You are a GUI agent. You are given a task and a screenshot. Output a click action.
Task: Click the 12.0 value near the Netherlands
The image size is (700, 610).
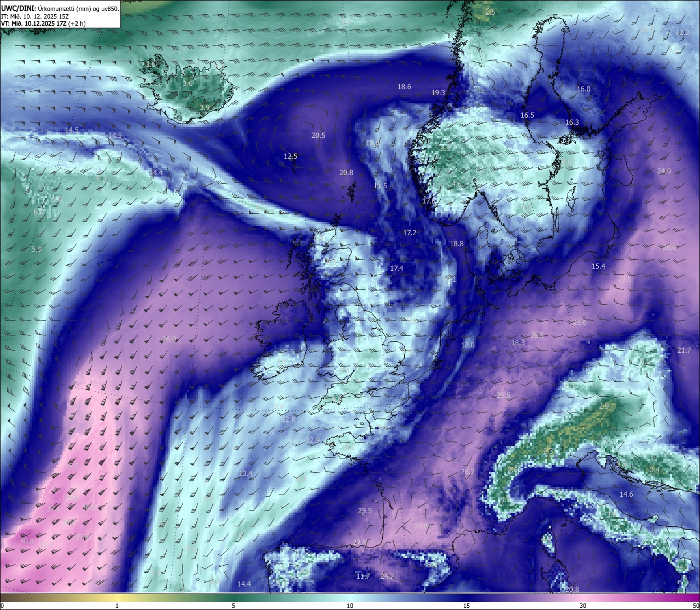pos(468,345)
